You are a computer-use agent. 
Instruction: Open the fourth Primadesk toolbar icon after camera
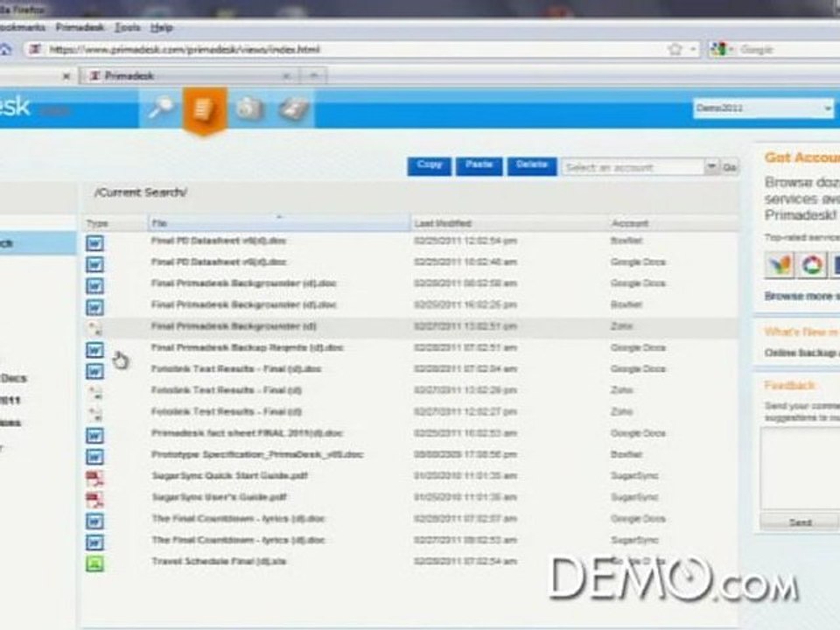coord(294,108)
